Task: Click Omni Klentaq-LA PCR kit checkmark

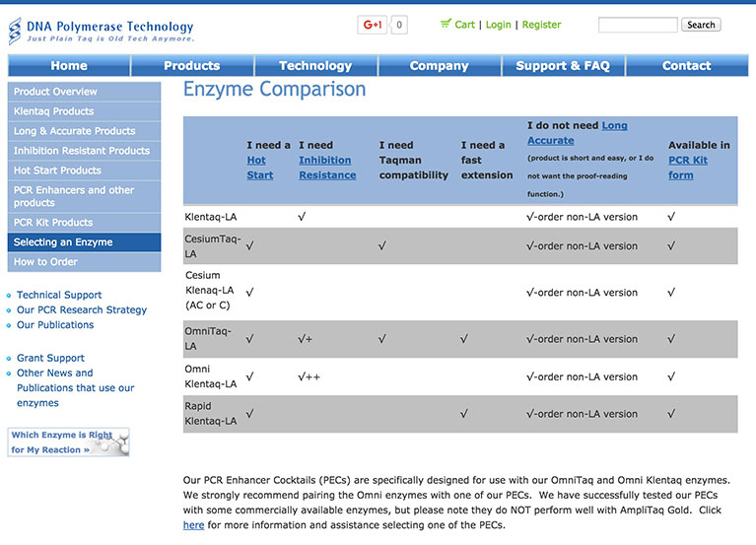Action: 671,376
